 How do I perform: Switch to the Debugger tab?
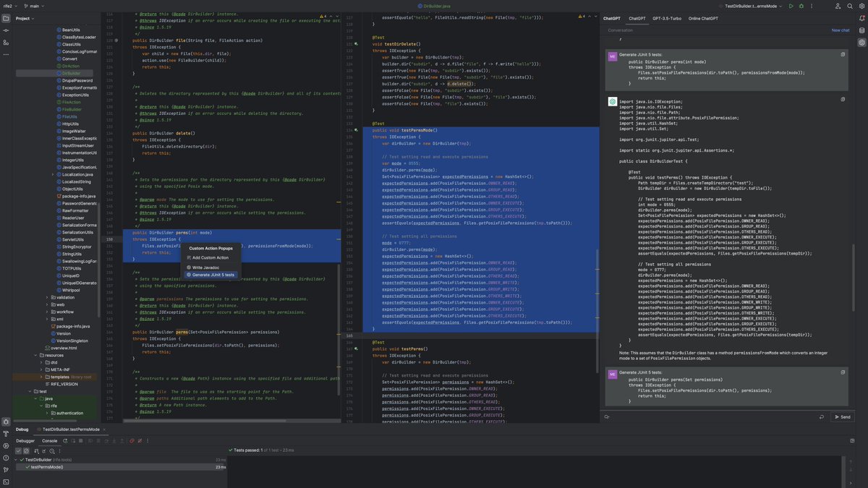click(25, 440)
